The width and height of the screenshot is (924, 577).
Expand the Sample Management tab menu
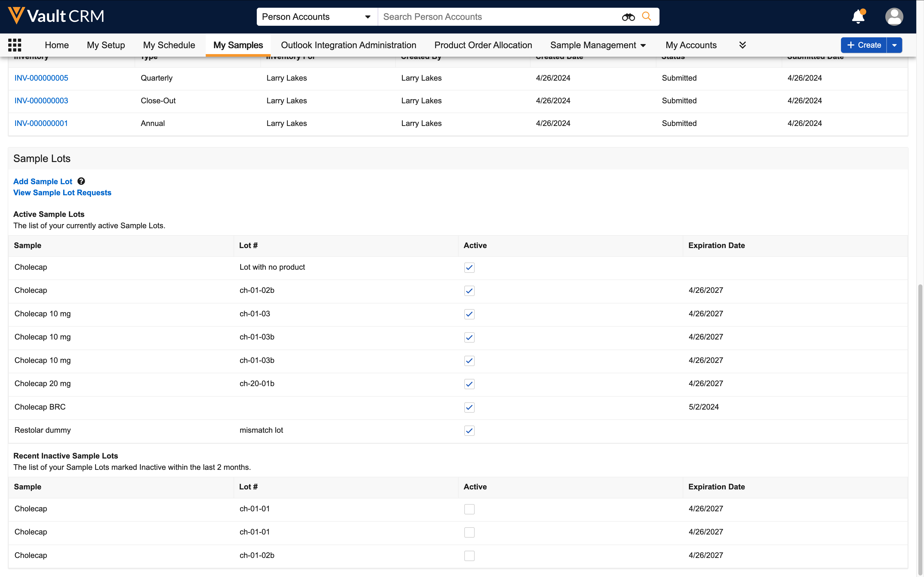(643, 45)
